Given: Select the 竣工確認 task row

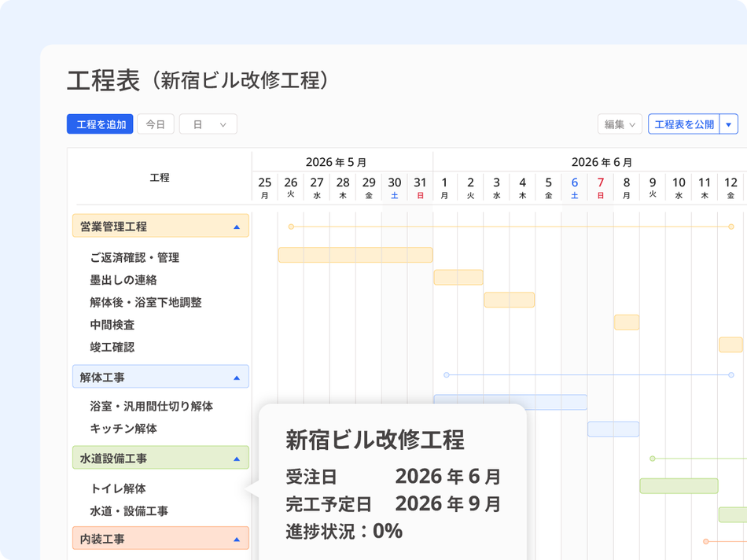Looking at the screenshot, I should 112,347.
